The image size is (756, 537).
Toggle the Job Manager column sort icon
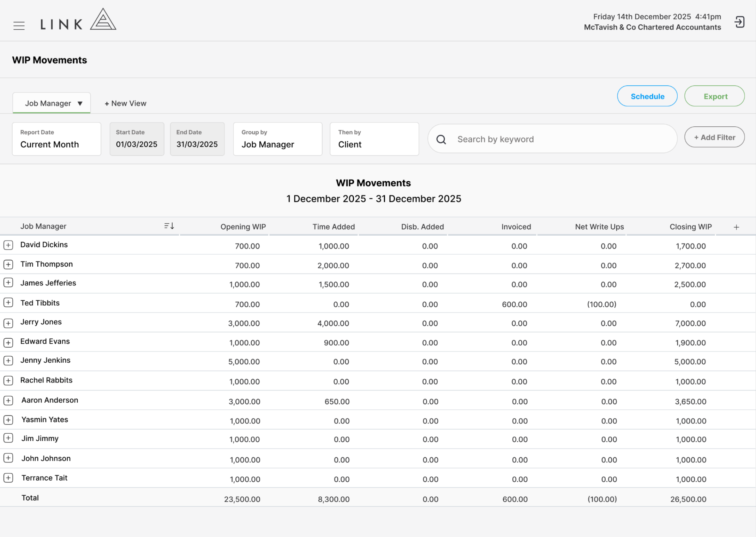pyautogui.click(x=169, y=226)
